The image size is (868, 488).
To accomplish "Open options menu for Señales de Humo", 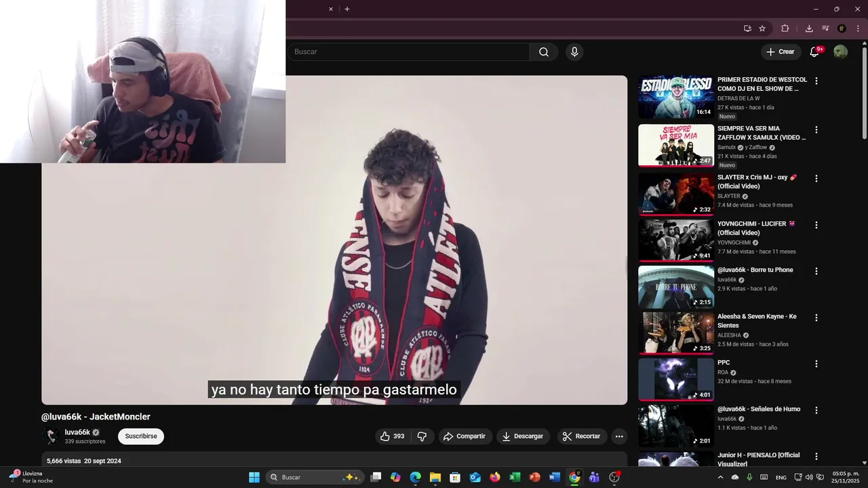I will tap(816, 410).
